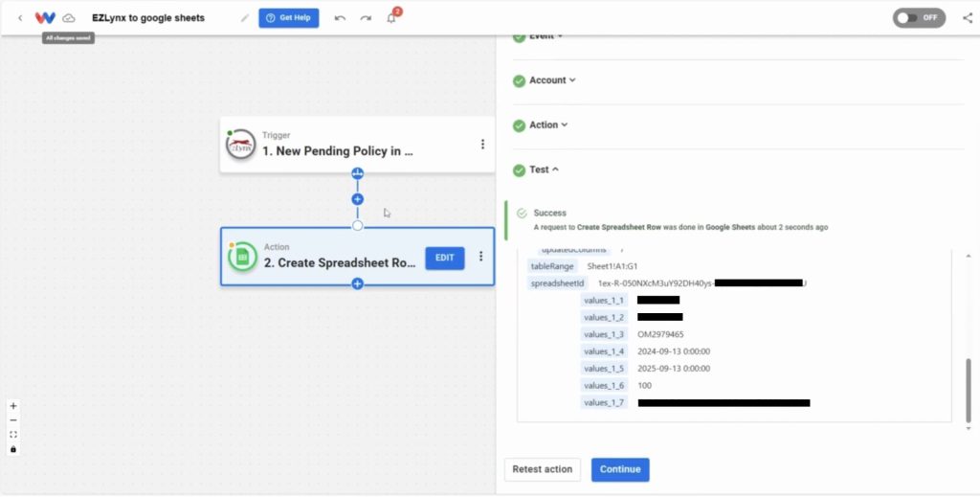The image size is (980, 497).
Task: Click the values_1_7 label
Action: [x=604, y=402]
